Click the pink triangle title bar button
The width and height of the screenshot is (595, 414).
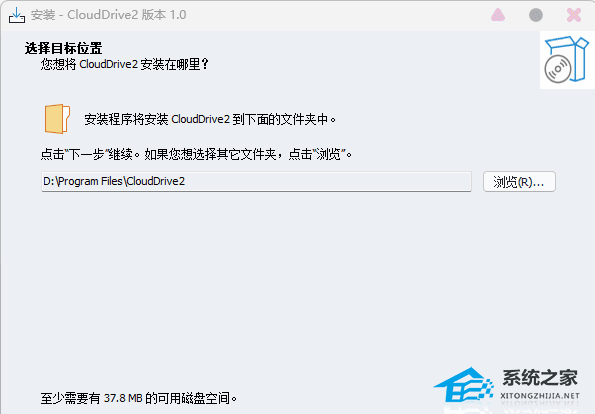tap(498, 15)
